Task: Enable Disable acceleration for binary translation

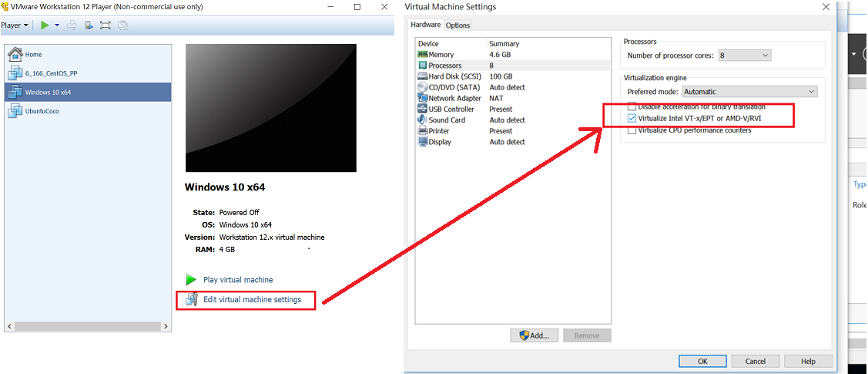Action: click(632, 106)
